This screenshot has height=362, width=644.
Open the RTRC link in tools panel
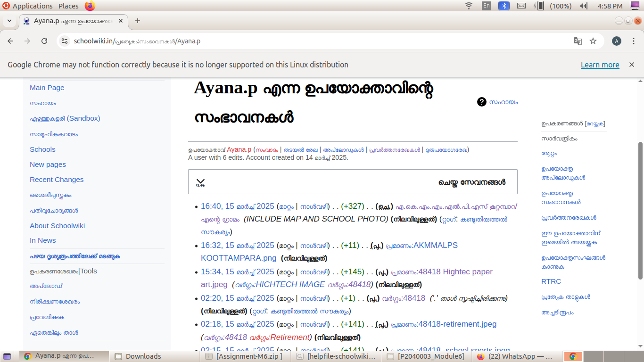coord(551,281)
